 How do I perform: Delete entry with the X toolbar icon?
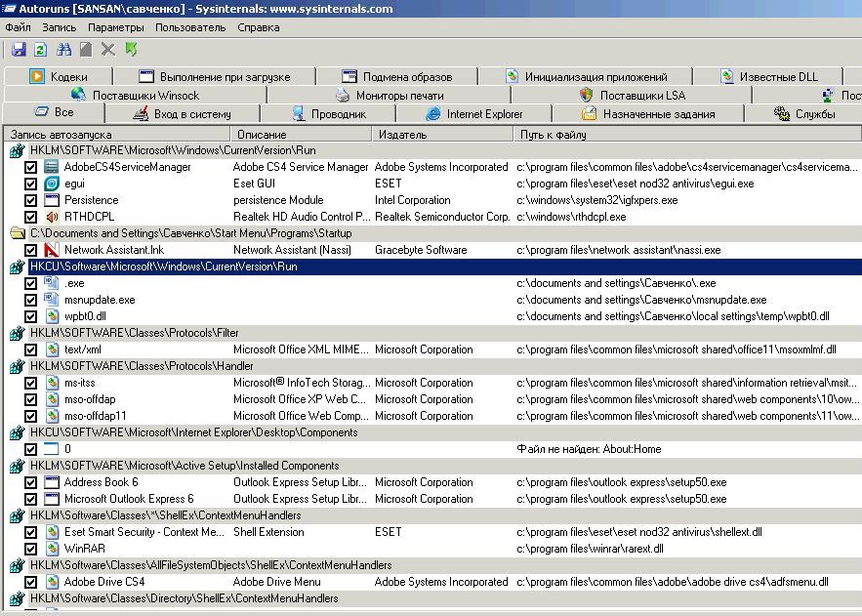coord(108,50)
